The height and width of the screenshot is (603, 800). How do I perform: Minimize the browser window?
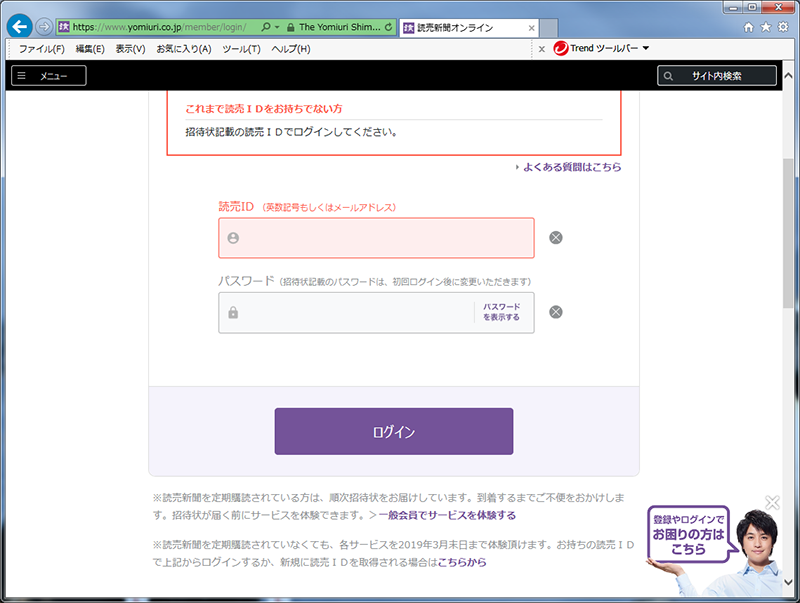coord(733,7)
